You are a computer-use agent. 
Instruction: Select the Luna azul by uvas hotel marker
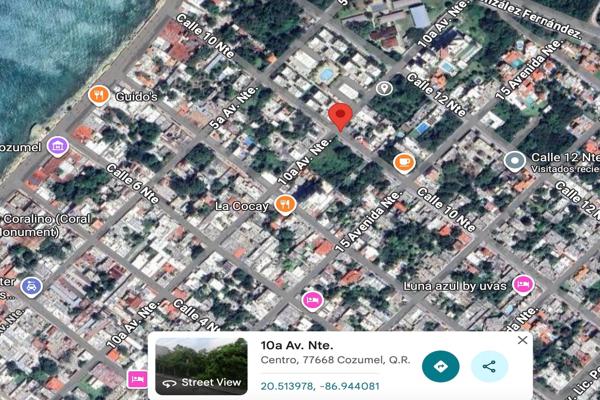521,285
